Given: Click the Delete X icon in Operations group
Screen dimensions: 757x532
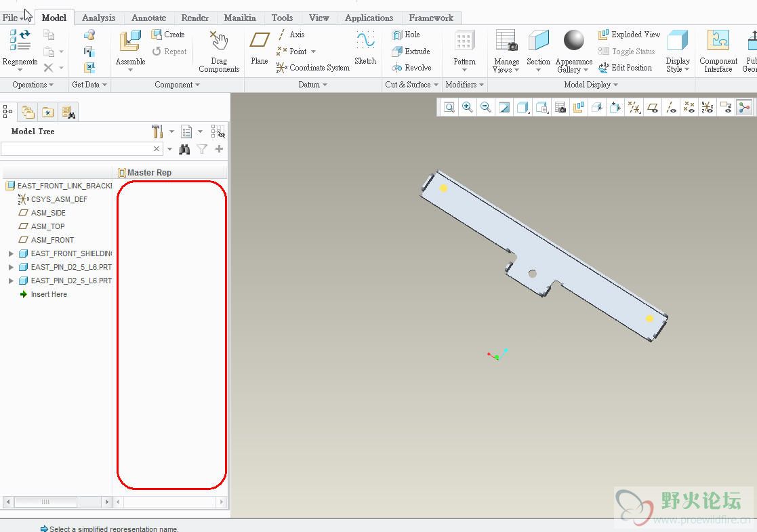Looking at the screenshot, I should 48,68.
